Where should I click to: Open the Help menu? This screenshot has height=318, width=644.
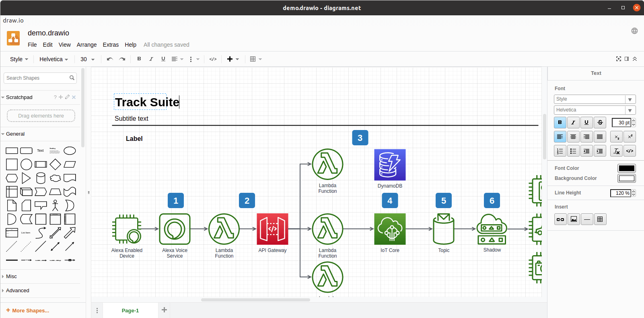click(x=130, y=45)
